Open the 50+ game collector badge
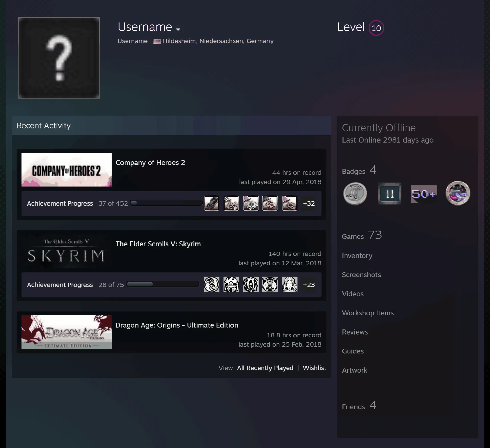Screen dimensions: 490x448 424,194
